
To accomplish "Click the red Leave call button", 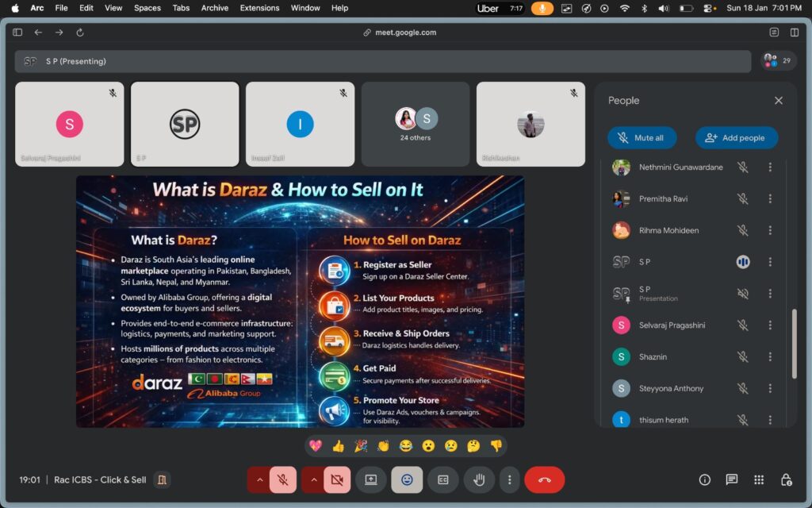I will pos(544,479).
